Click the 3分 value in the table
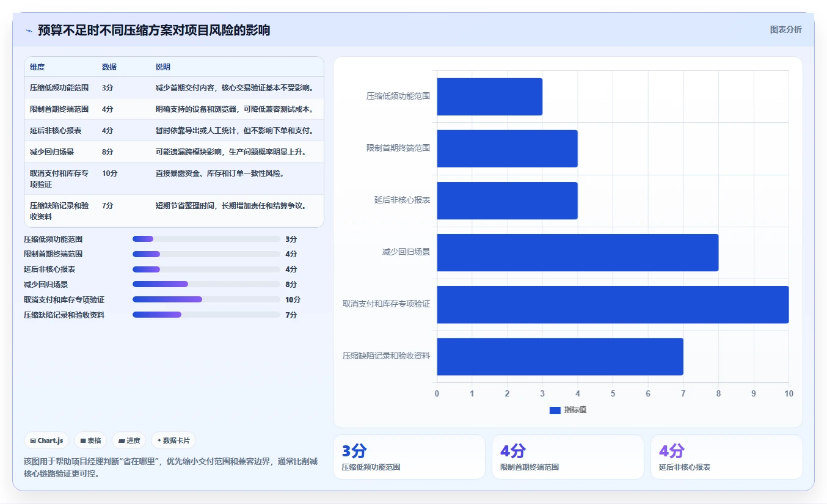Image resolution: width=827 pixels, height=504 pixels. 107,88
